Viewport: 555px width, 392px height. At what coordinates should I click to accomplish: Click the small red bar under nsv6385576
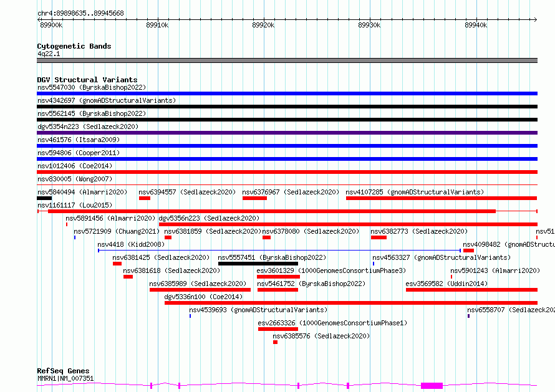click(275, 342)
